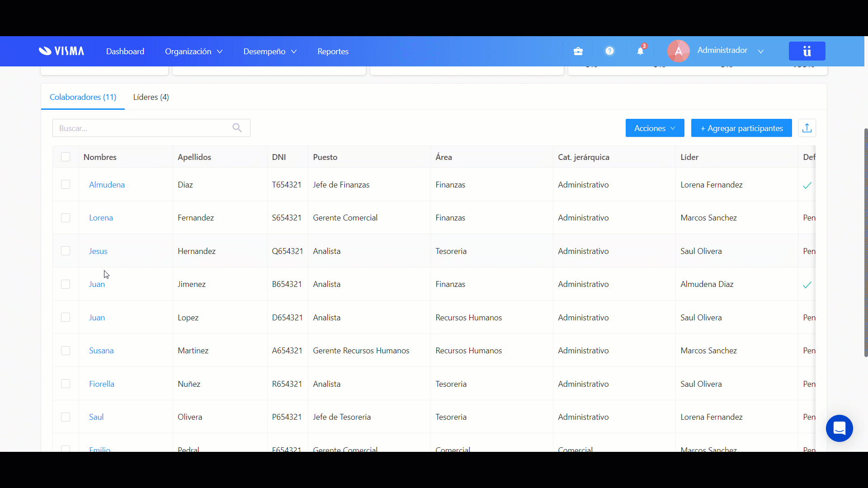The image size is (868, 488).
Task: Click Agregar participantes button
Action: coord(741,128)
